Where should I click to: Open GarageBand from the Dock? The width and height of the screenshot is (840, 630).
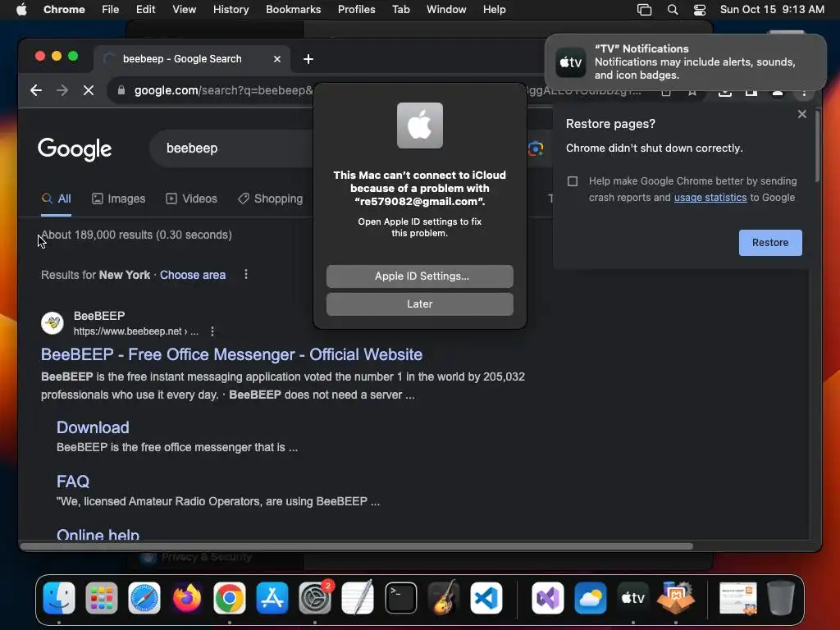click(x=444, y=598)
